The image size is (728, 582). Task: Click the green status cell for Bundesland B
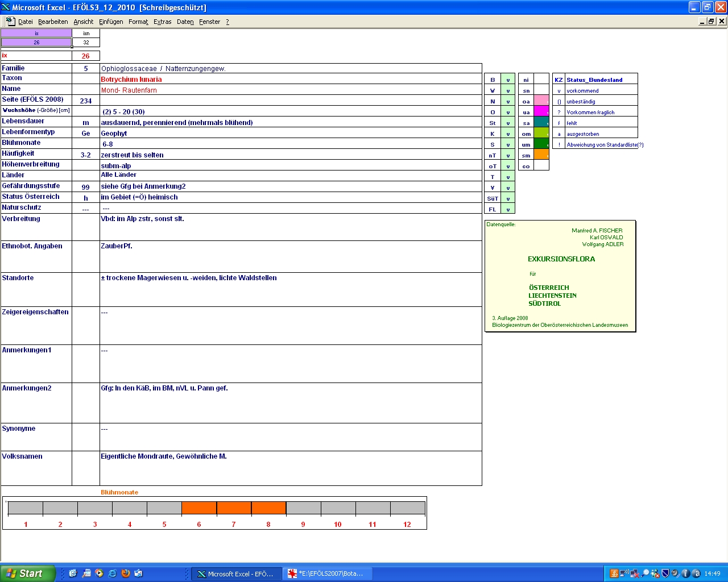[508, 80]
